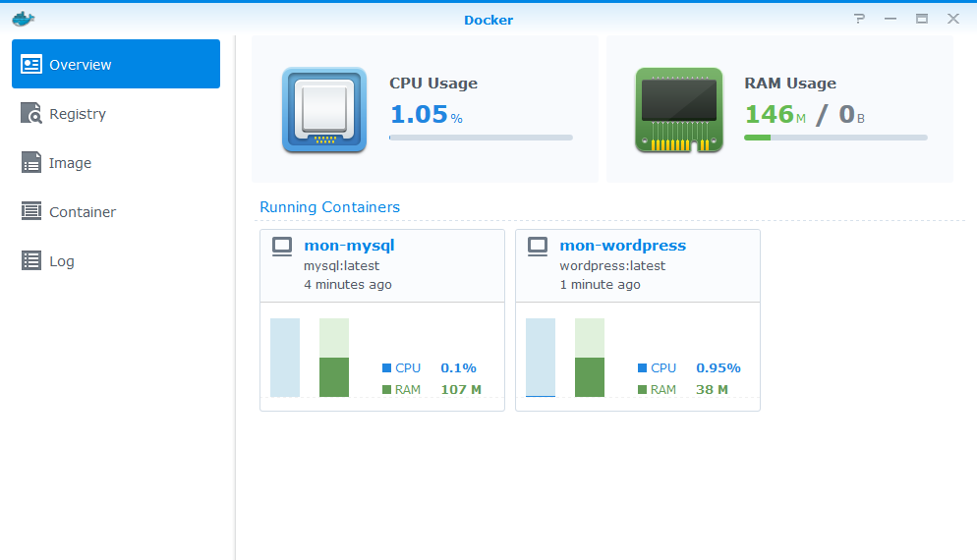The width and height of the screenshot is (977, 560).
Task: Click the Image list icon
Action: point(31,163)
